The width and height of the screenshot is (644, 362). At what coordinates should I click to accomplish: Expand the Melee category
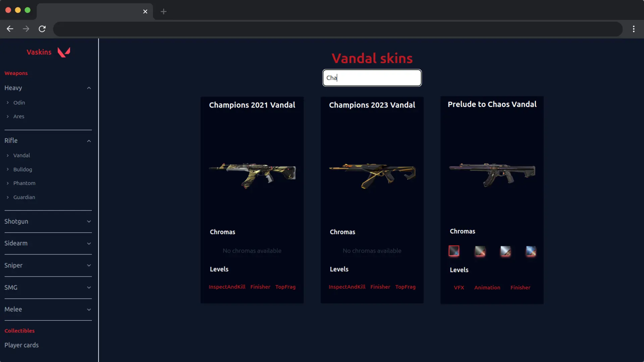pyautogui.click(x=89, y=309)
